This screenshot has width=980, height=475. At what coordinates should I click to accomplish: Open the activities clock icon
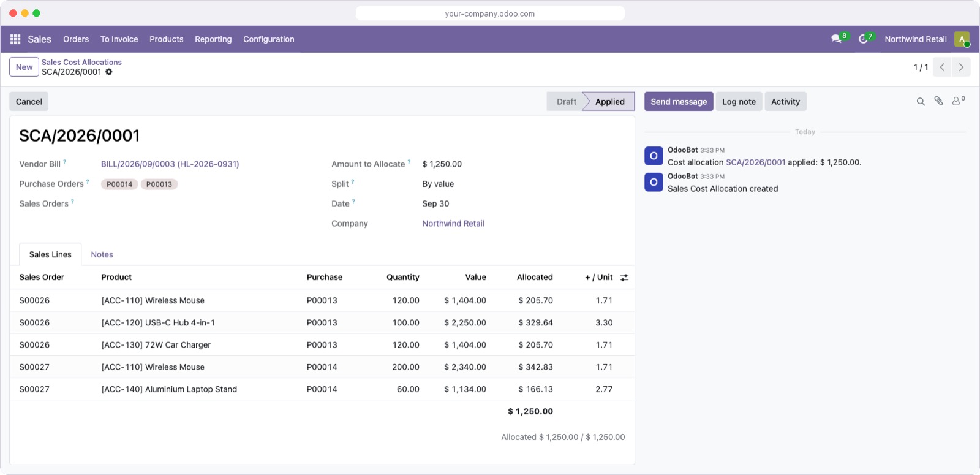[x=863, y=39]
